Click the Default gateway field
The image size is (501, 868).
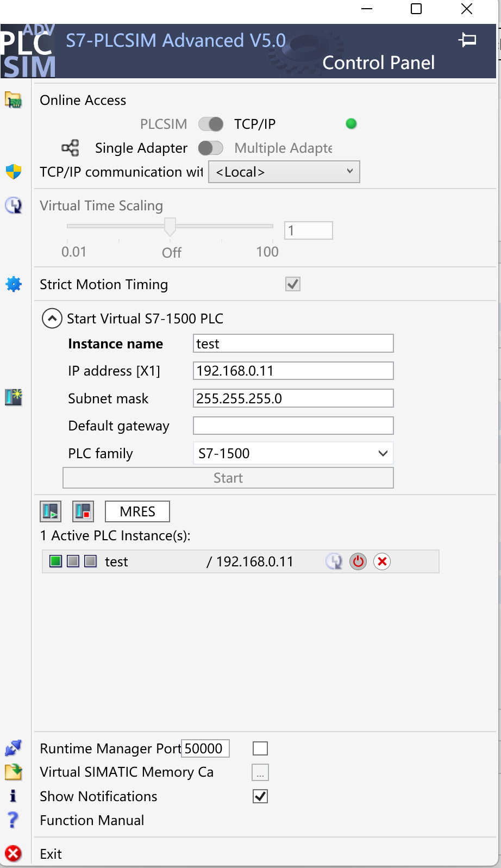pyautogui.click(x=293, y=426)
